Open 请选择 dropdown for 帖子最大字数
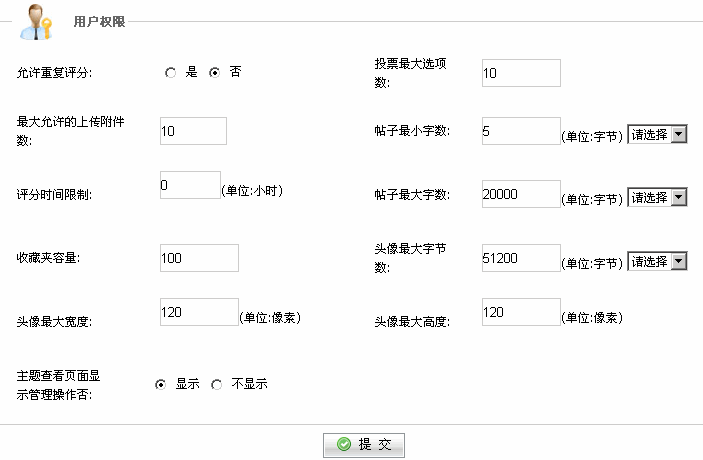Image resolution: width=703 pixels, height=460 pixels. pos(657,197)
